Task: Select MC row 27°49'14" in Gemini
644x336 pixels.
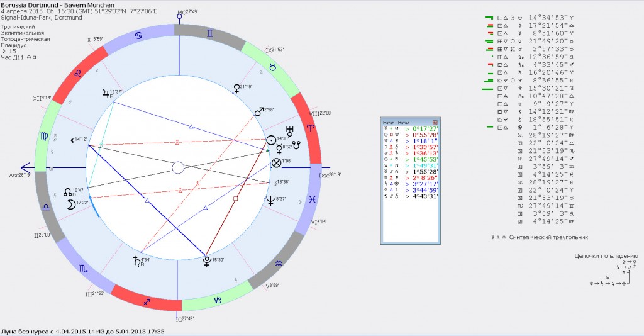Action: (x=546, y=206)
